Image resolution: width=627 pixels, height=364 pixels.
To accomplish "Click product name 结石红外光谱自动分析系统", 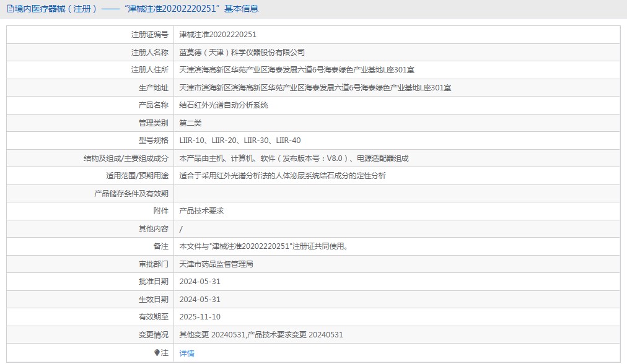I will [x=224, y=105].
